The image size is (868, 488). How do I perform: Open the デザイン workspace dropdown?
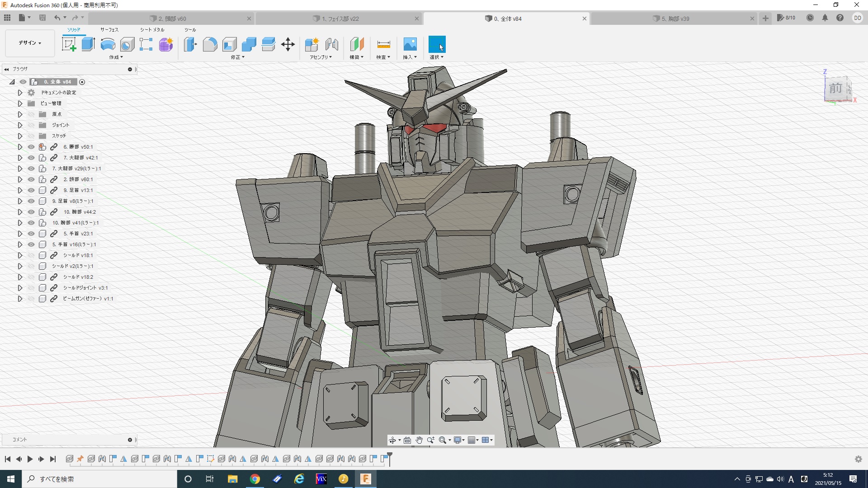30,43
